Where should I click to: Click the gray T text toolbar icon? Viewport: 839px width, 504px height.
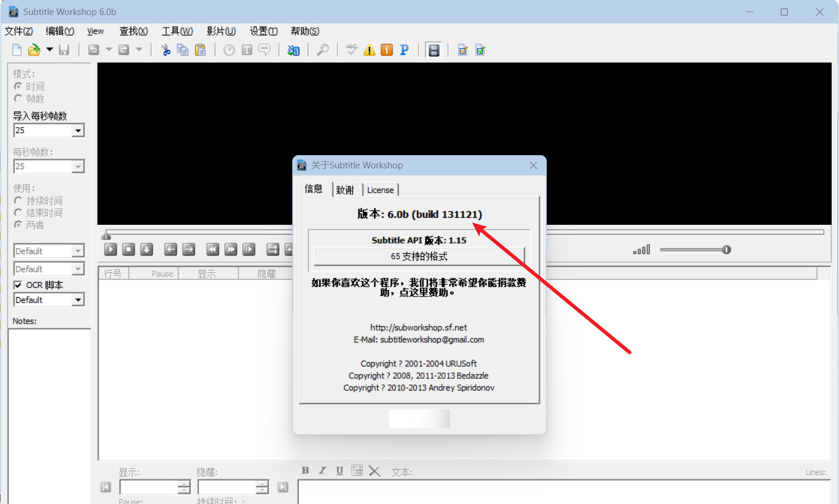pos(247,50)
